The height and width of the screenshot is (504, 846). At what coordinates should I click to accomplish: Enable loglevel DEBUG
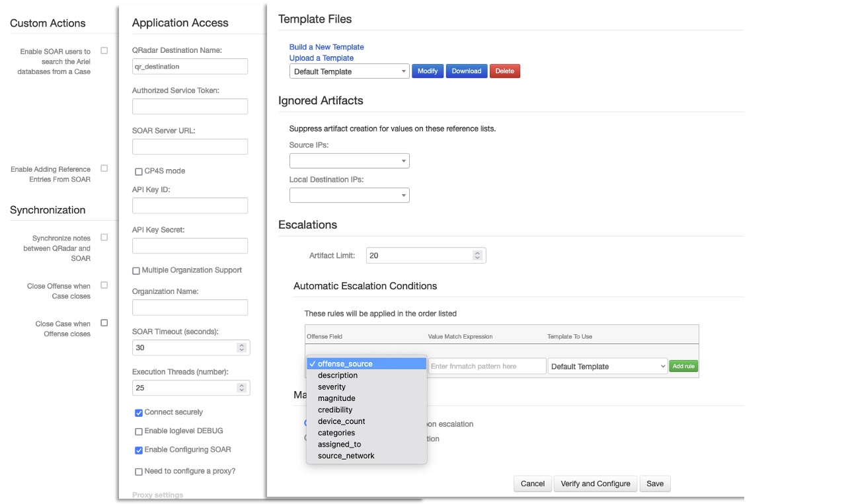138,431
